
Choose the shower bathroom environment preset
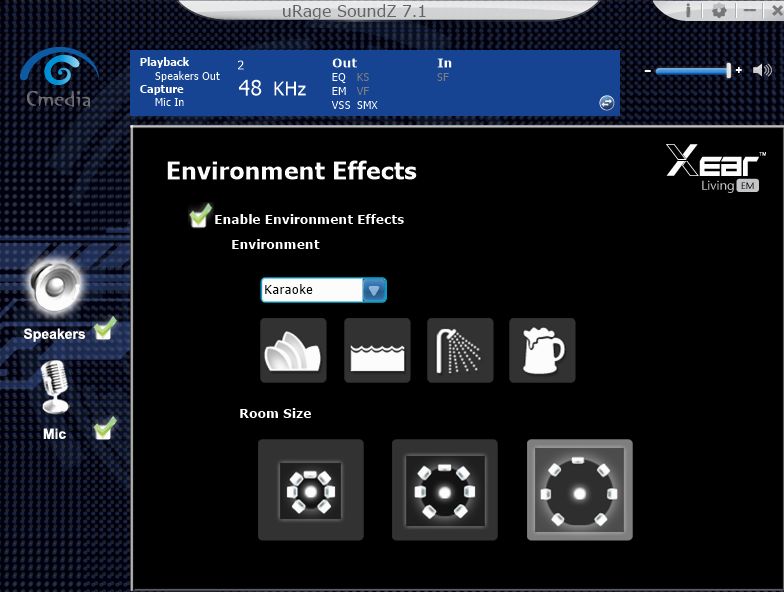(x=460, y=350)
